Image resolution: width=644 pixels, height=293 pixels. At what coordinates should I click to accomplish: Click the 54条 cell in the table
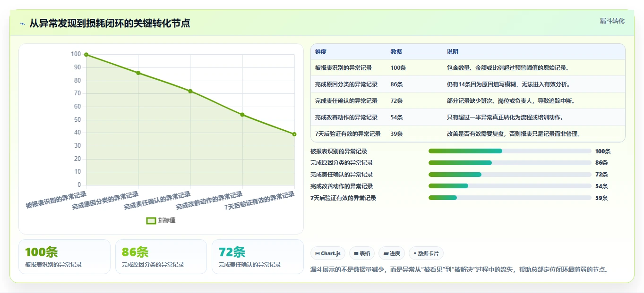397,117
